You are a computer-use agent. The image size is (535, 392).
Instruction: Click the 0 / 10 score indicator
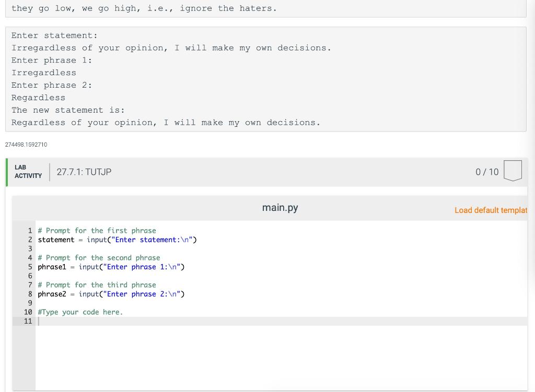[x=488, y=171]
